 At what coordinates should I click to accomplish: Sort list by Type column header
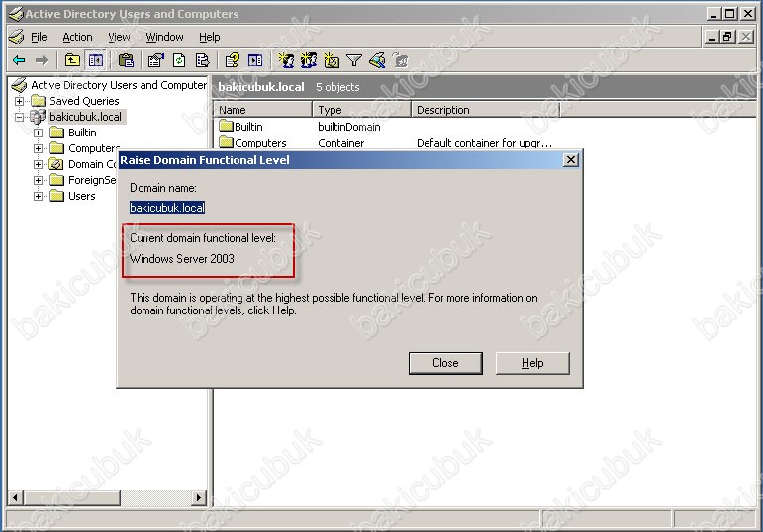pos(362,110)
